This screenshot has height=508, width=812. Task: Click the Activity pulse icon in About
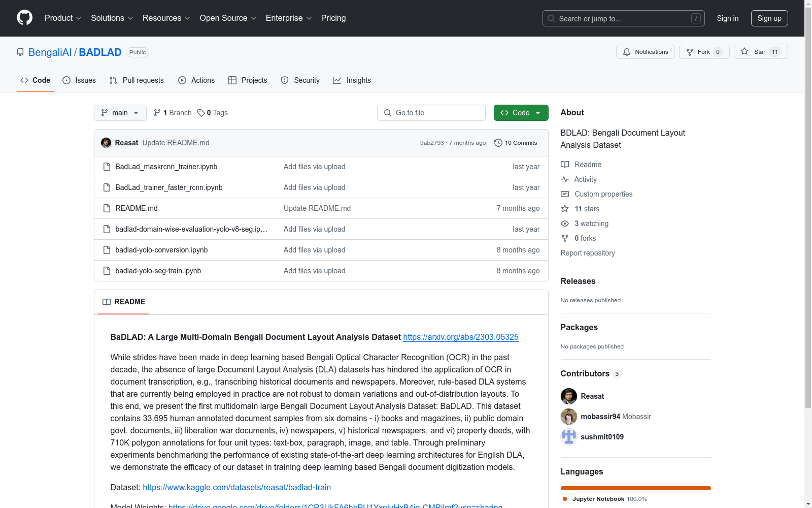(x=565, y=179)
